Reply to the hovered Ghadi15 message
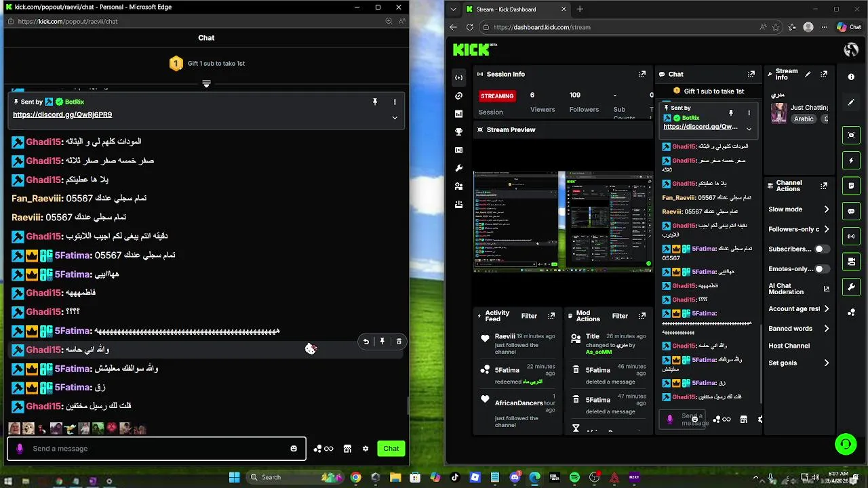 tap(366, 342)
